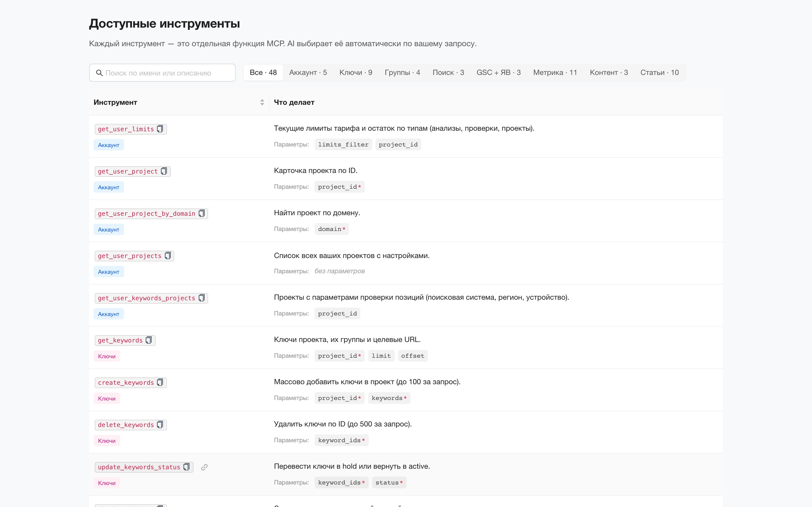Copy get_user_keywords_projects name icon
The width and height of the screenshot is (812, 507).
pos(202,298)
